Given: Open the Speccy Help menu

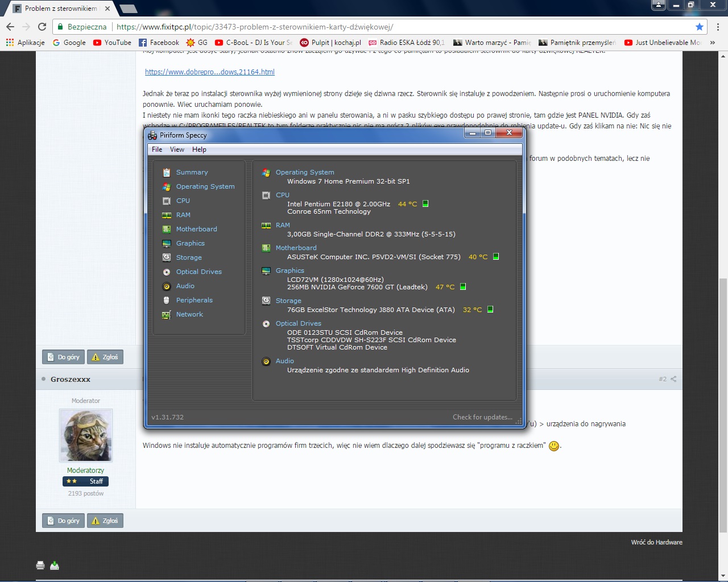Looking at the screenshot, I should (x=199, y=149).
